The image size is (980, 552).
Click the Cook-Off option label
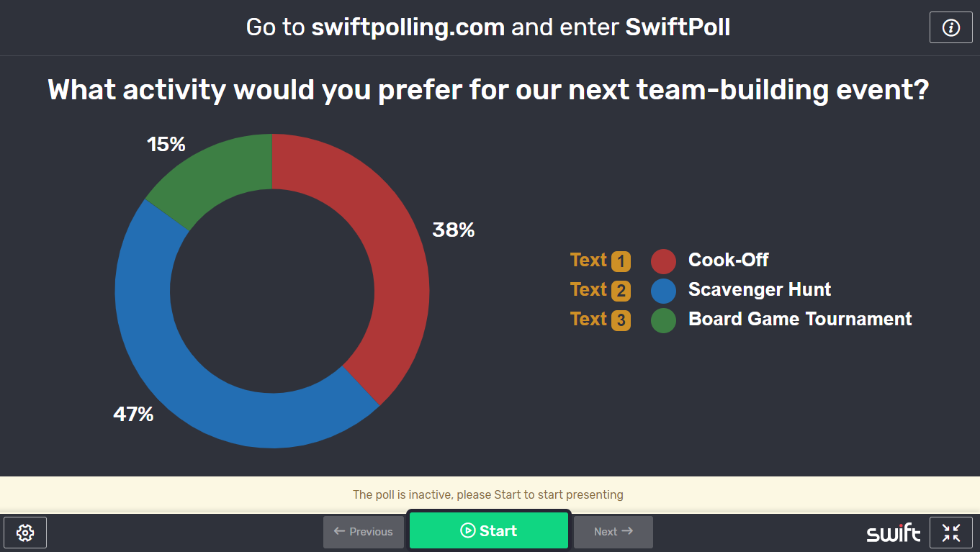[728, 260]
